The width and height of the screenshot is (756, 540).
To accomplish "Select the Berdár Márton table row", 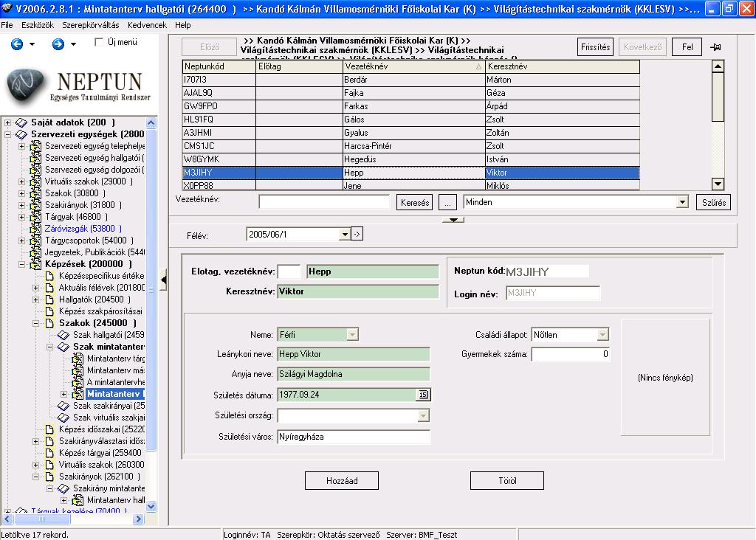I will point(410,80).
